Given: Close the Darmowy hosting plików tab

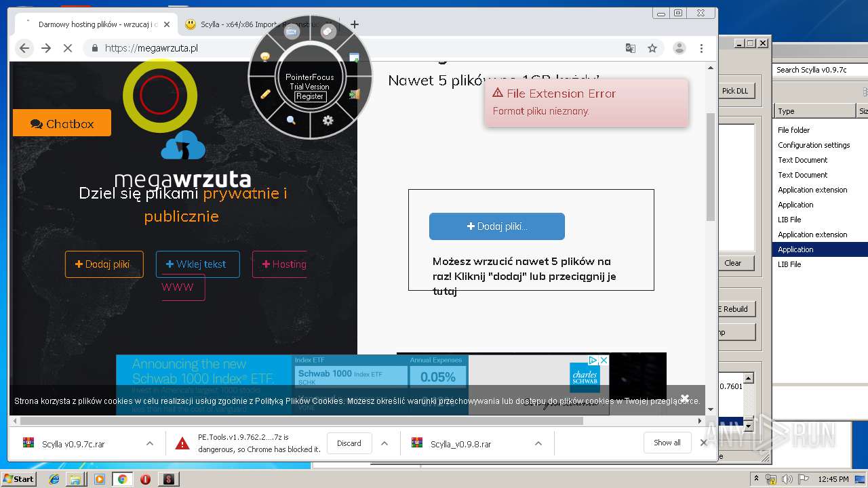Looking at the screenshot, I should tap(167, 24).
